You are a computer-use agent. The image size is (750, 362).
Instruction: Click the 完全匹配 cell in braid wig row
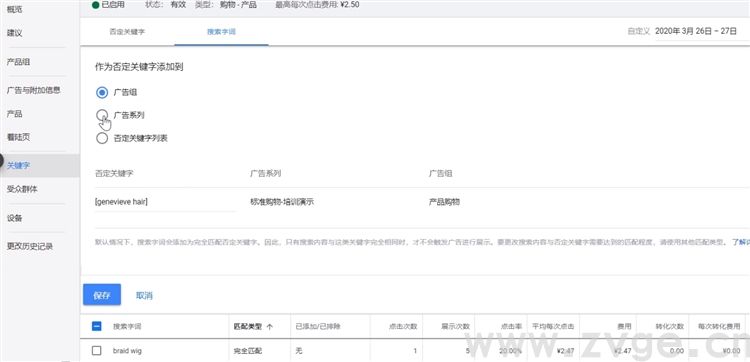pos(248,351)
